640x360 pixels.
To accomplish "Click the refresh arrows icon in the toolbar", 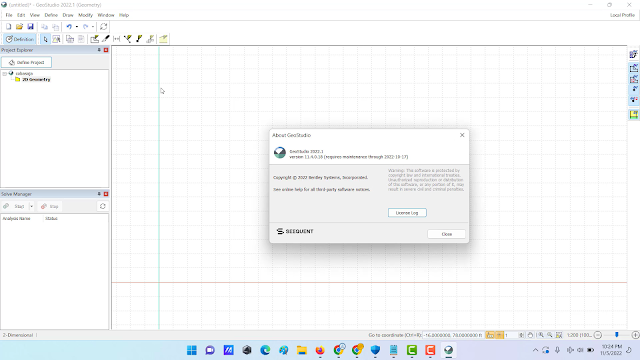I will [x=104, y=27].
